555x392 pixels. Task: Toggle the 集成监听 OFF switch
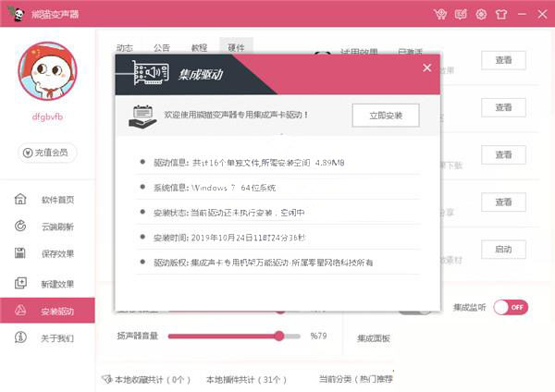(x=511, y=307)
